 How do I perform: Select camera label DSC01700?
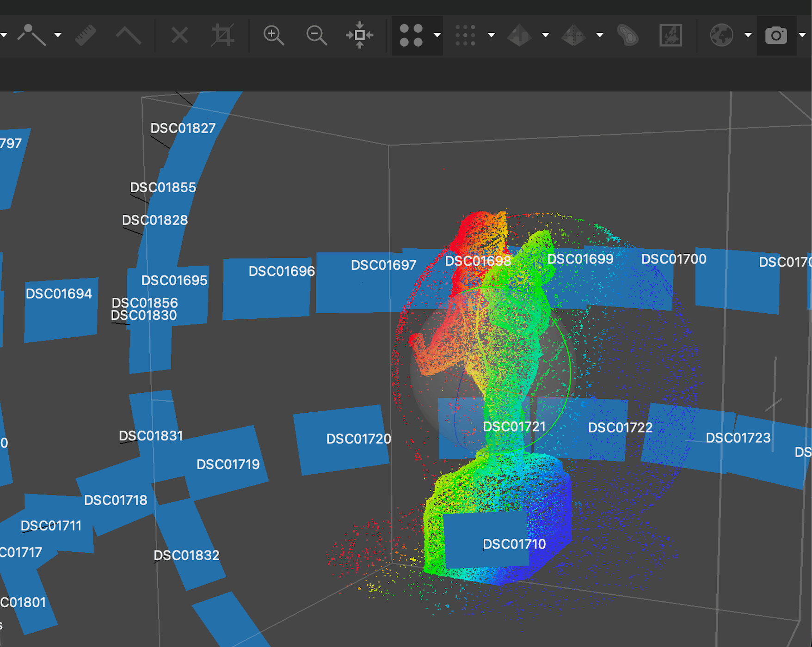(674, 259)
